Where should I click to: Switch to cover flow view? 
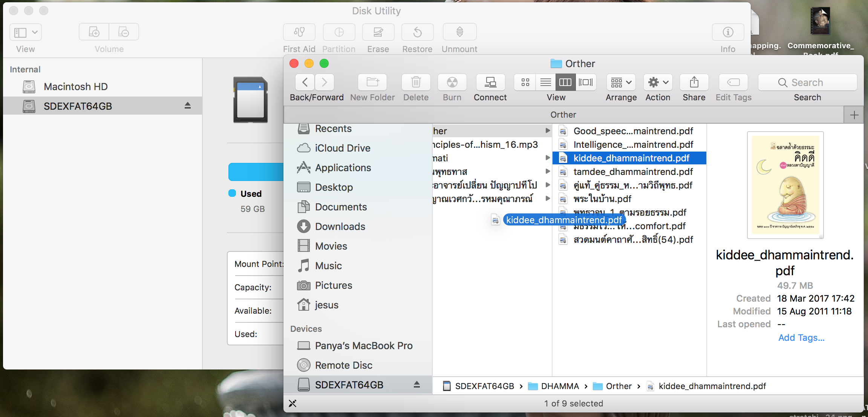(x=586, y=82)
